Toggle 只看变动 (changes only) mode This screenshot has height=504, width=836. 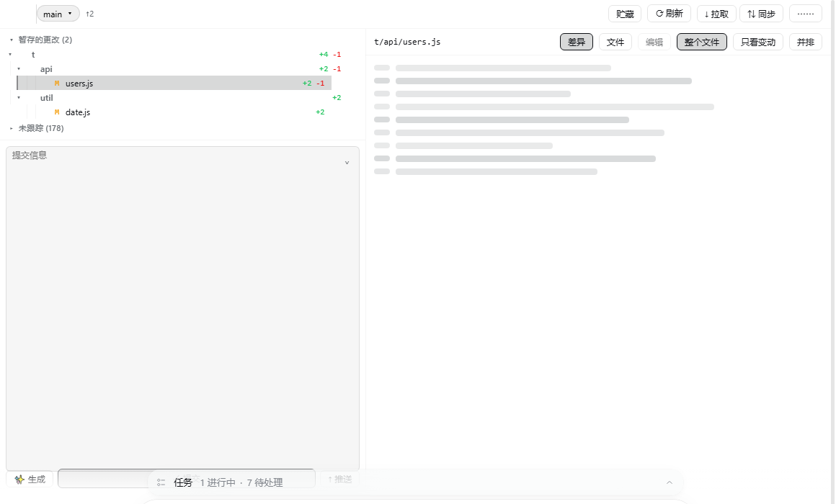(x=758, y=42)
